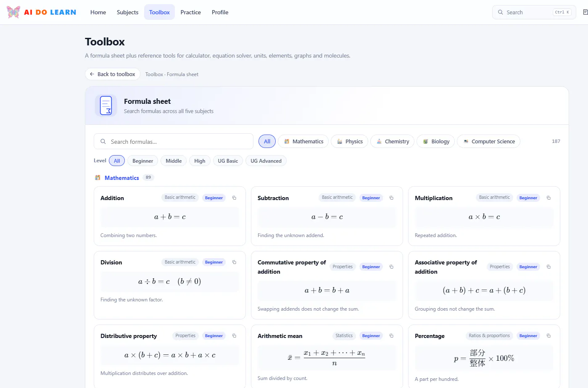Select the UG Advanced level filter
588x388 pixels.
pyautogui.click(x=266, y=161)
